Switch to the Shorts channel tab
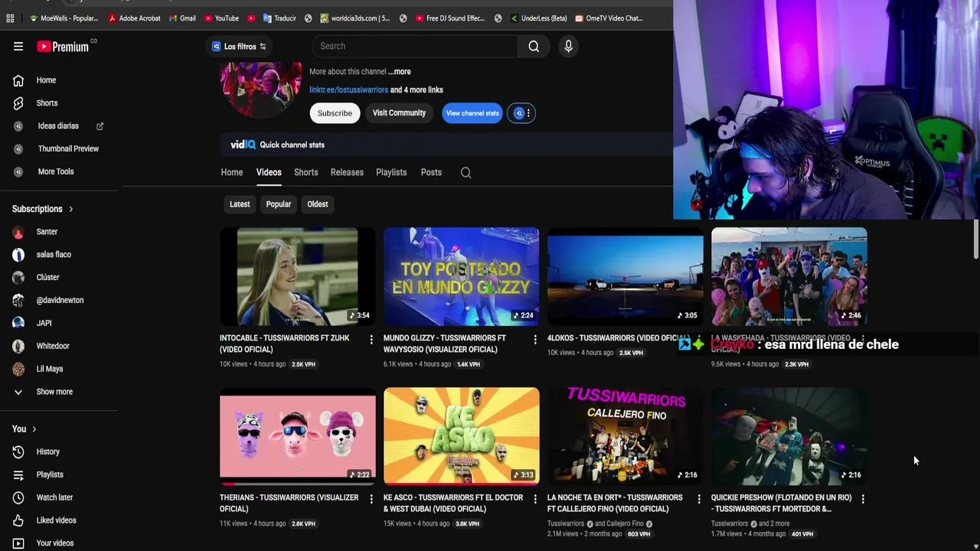 [x=306, y=172]
